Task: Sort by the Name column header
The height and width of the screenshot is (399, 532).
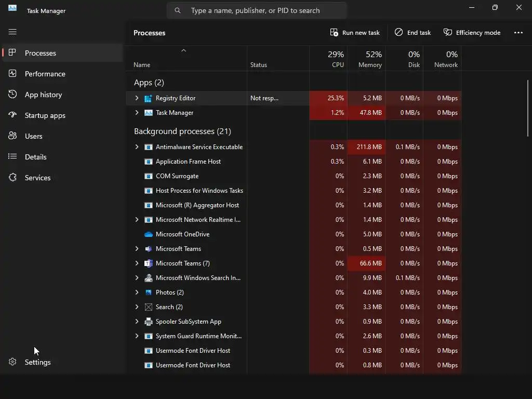Action: (187, 59)
